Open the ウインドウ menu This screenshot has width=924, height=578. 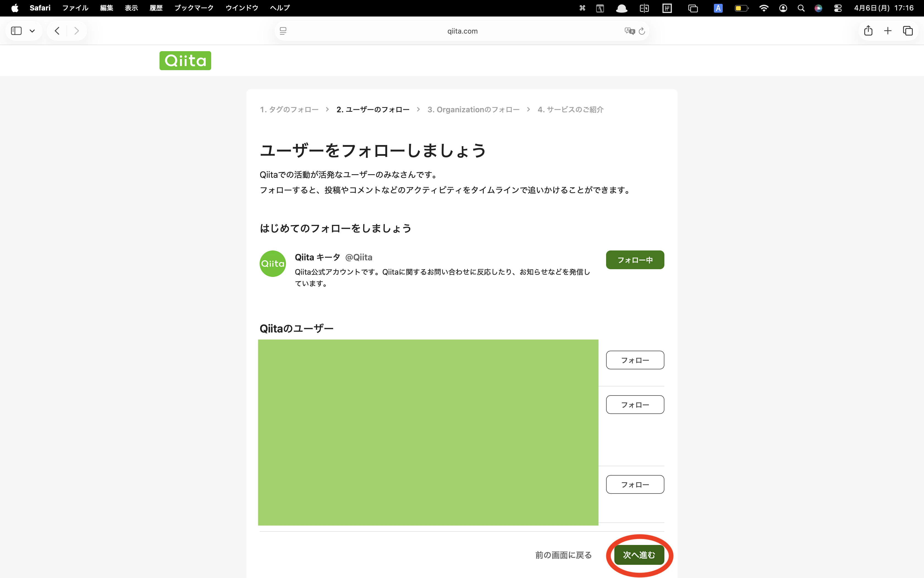pyautogui.click(x=242, y=8)
